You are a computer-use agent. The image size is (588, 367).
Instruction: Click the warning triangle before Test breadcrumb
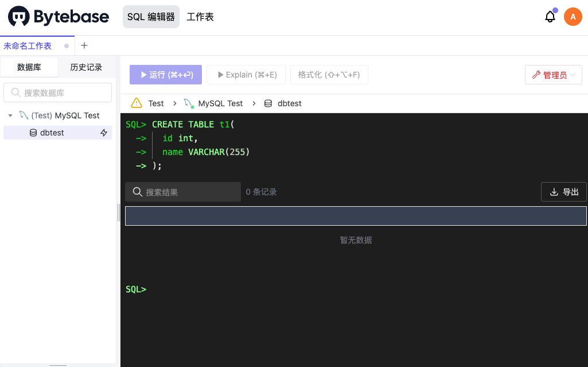point(137,103)
